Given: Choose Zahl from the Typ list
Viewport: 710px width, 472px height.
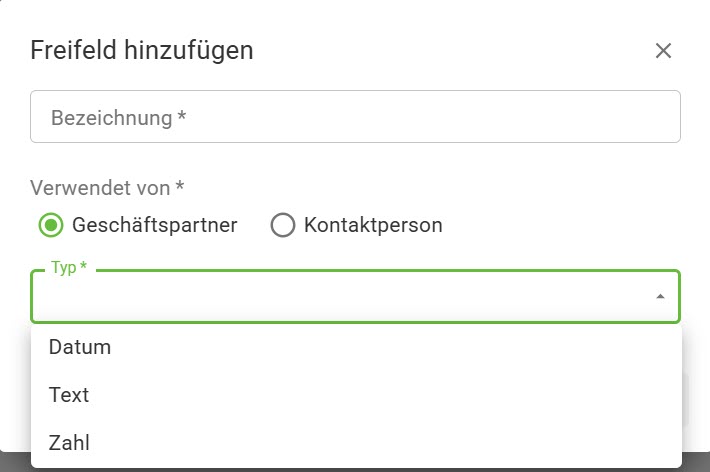Looking at the screenshot, I should (x=70, y=442).
